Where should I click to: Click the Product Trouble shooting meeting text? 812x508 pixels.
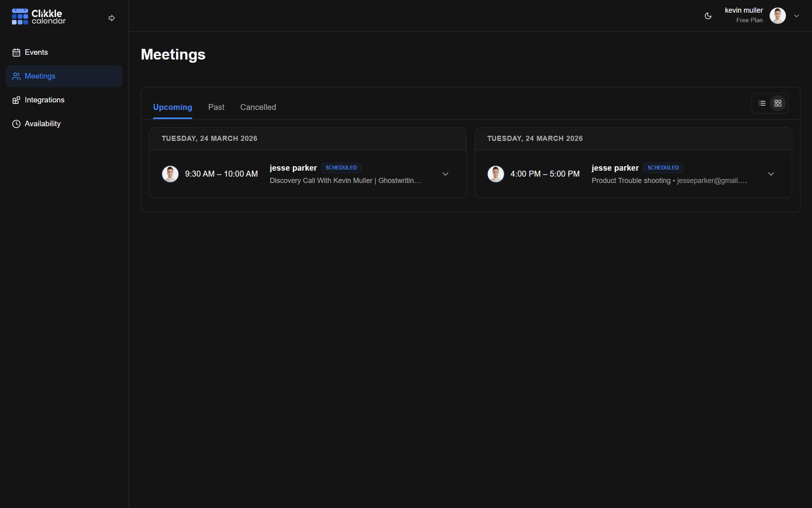631,181
